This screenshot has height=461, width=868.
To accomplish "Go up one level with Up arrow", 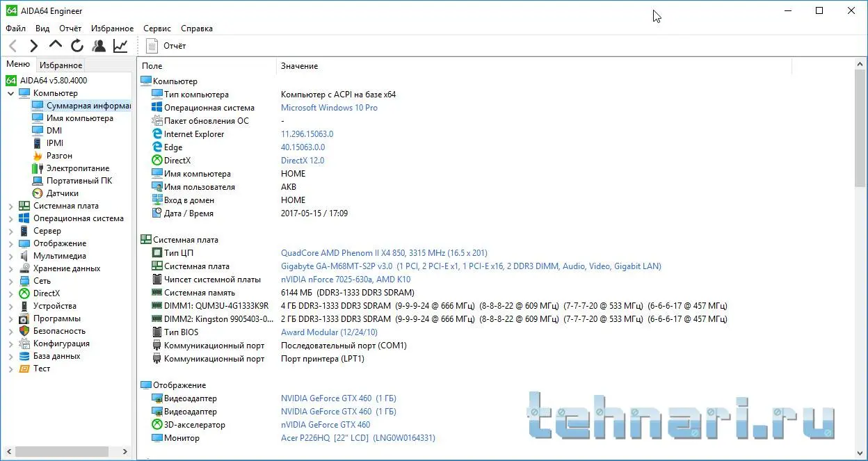I will (56, 45).
